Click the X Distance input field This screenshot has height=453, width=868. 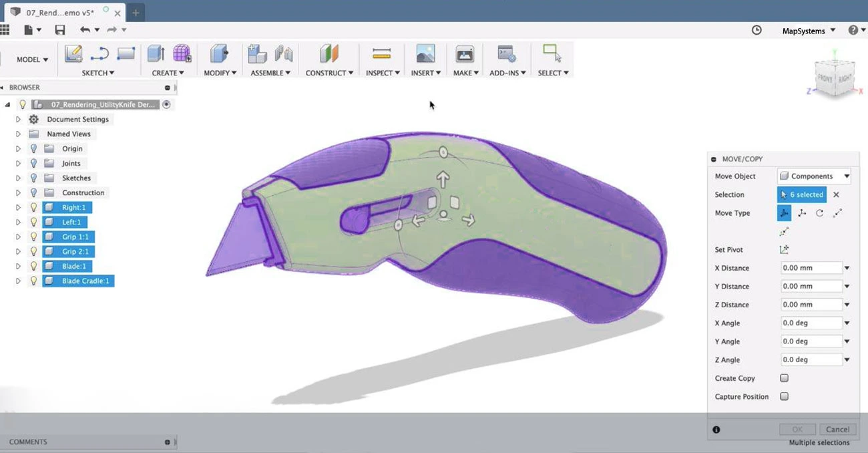click(x=811, y=268)
